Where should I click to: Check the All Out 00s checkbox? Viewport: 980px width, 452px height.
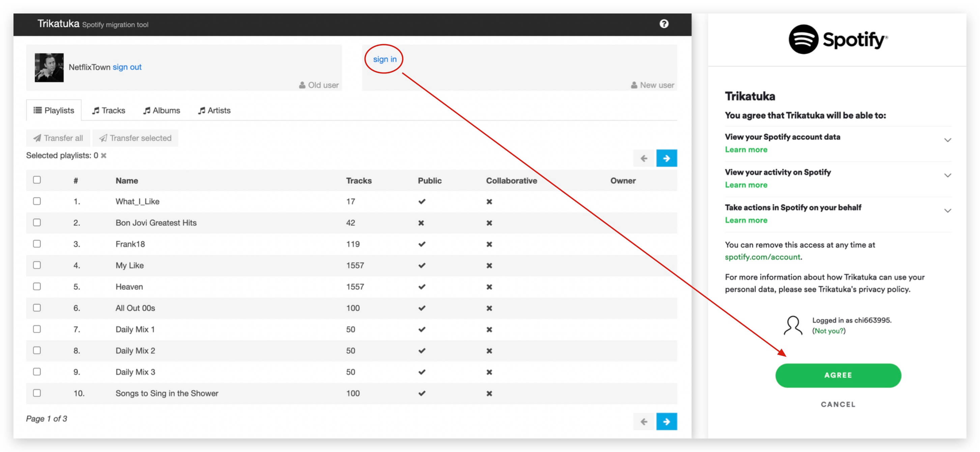[x=36, y=307]
